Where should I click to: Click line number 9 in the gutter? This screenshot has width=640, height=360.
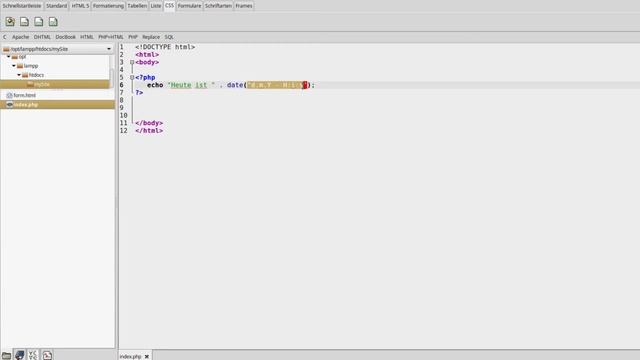pyautogui.click(x=122, y=108)
